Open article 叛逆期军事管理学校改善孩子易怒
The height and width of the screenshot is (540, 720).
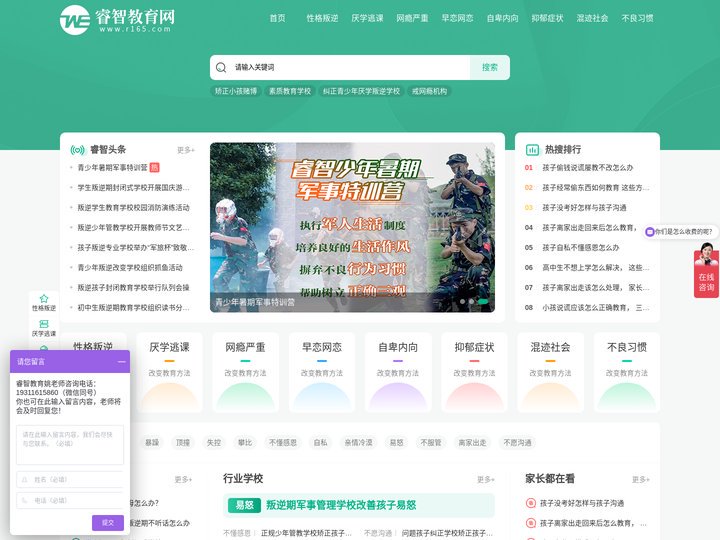(341, 505)
